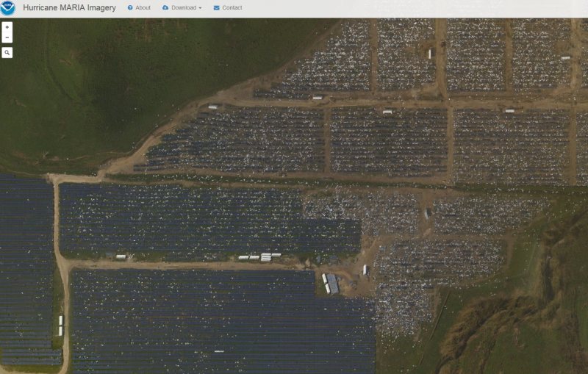Viewport: 588px width, 374px height.
Task: Open the Download menu label
Action: pyautogui.click(x=184, y=8)
